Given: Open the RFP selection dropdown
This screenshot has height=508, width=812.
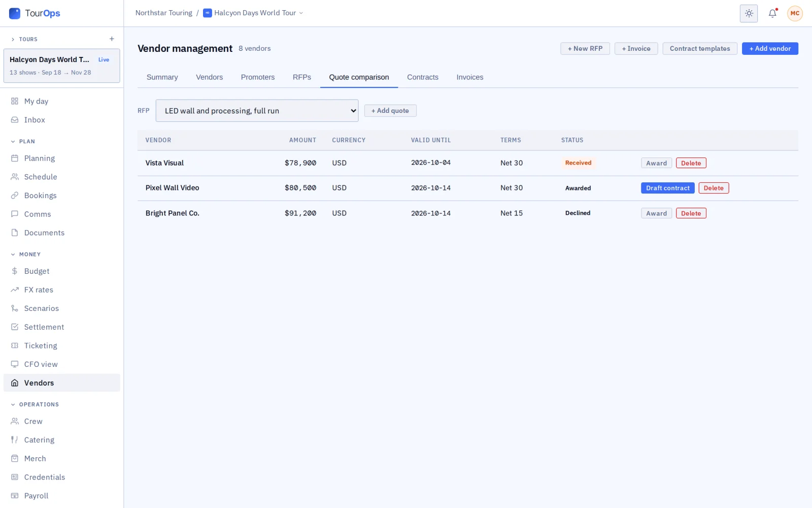Looking at the screenshot, I should pyautogui.click(x=257, y=111).
